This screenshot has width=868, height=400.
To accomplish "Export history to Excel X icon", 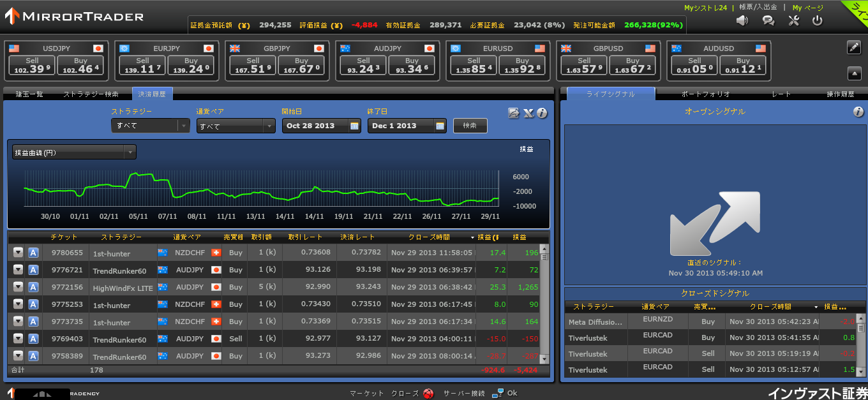I will pos(528,113).
